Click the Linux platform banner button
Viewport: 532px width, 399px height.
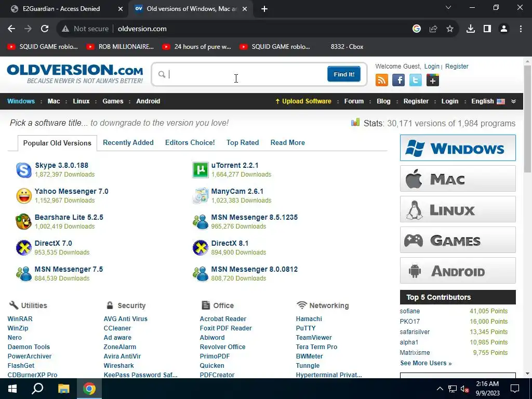[x=458, y=209]
